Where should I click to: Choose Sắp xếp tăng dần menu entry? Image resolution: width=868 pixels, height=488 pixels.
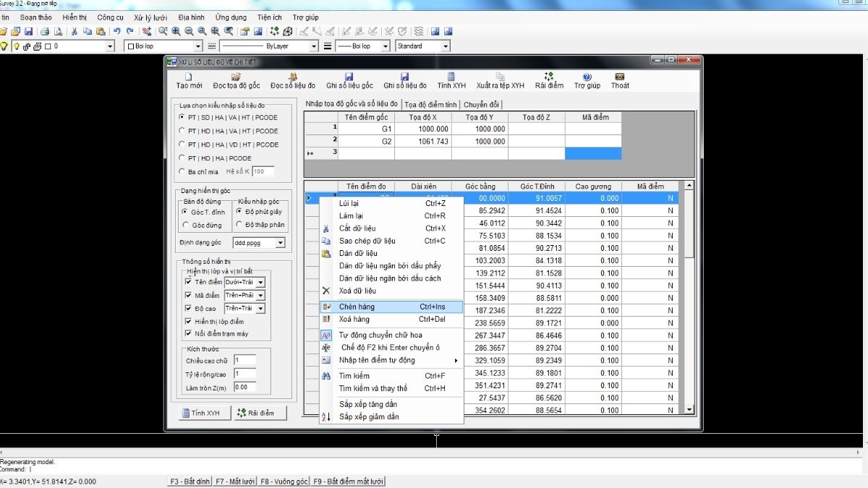tap(391, 404)
